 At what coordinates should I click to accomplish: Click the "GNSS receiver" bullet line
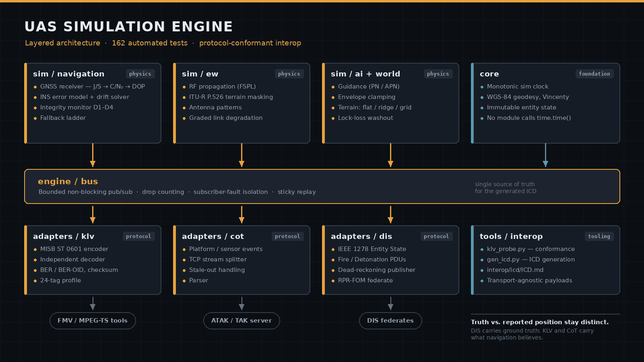pyautogui.click(x=89, y=86)
